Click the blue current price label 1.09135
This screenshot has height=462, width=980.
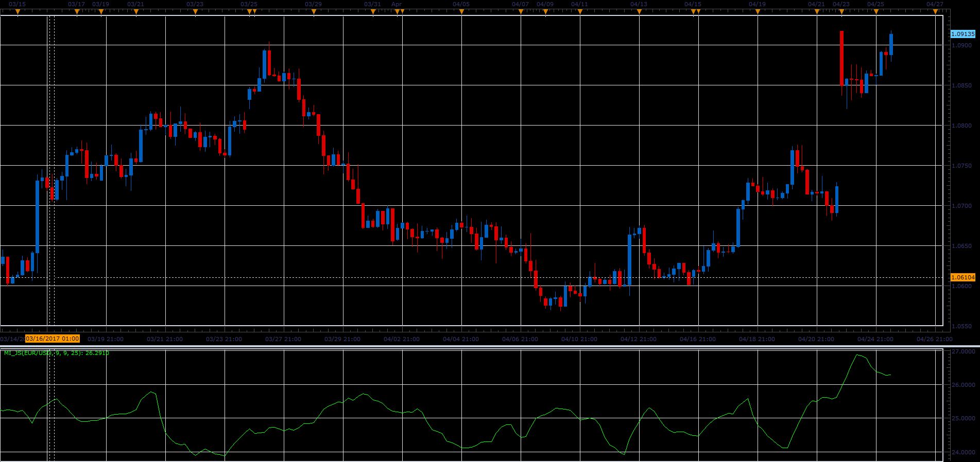[962, 34]
